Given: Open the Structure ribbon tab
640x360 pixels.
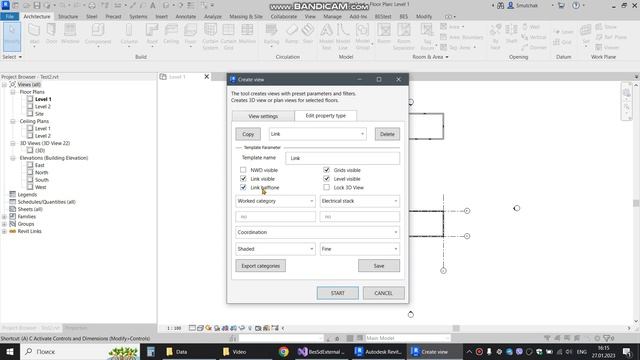Looking at the screenshot, I should click(x=68, y=16).
